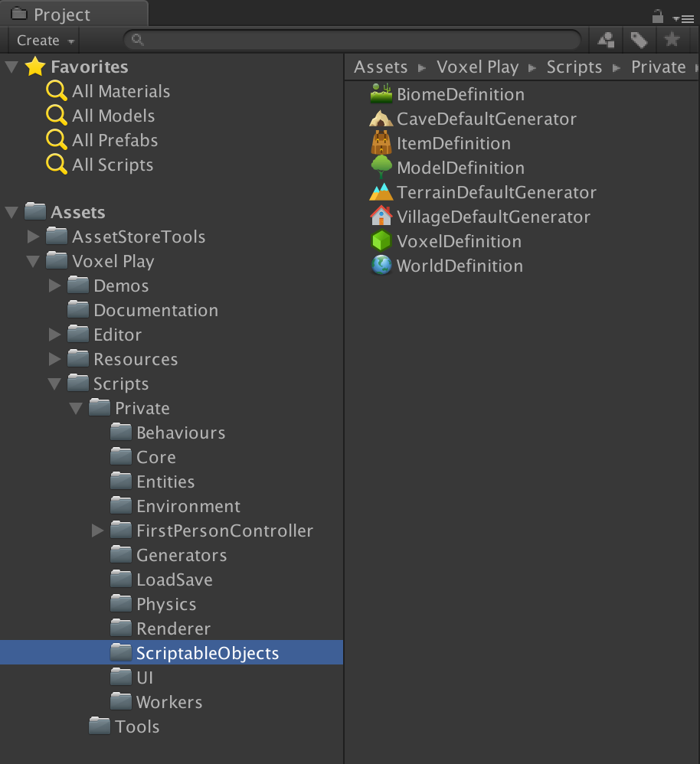Navigate to Voxel Play via breadcrumb
700x764 pixels.
pos(478,67)
